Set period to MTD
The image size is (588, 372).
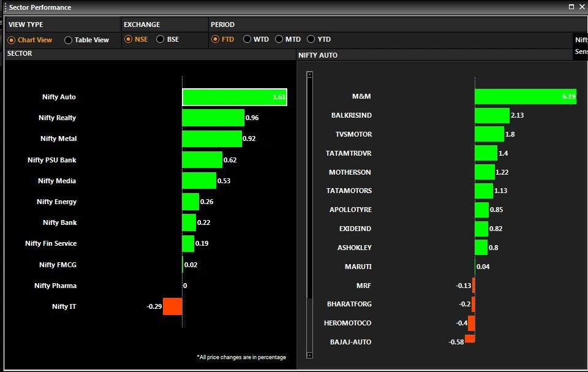(x=279, y=39)
